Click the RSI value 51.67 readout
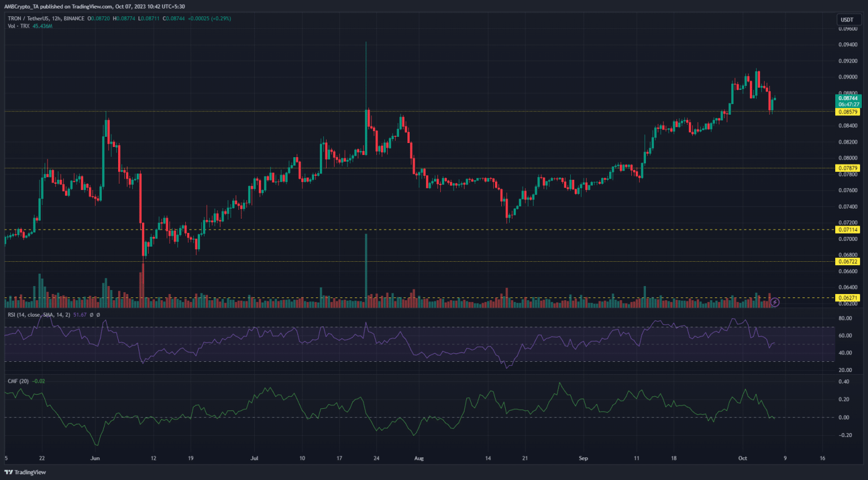The height and width of the screenshot is (480, 868). click(x=80, y=315)
